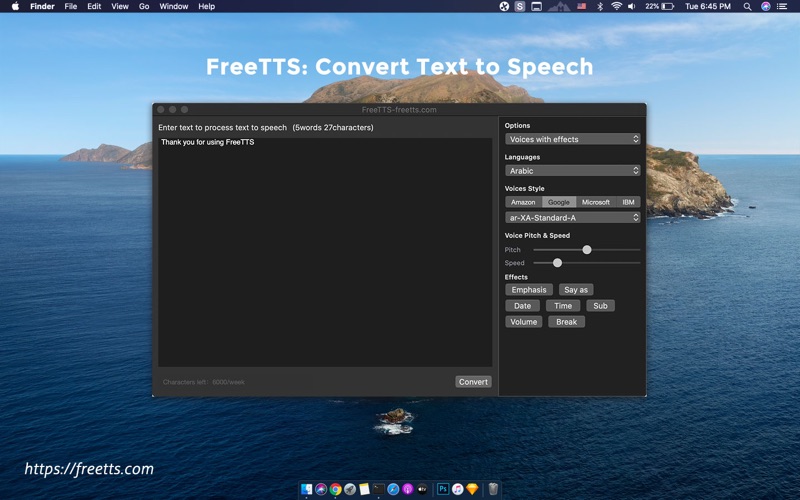
Task: Open the Trash in the dock
Action: point(493,489)
